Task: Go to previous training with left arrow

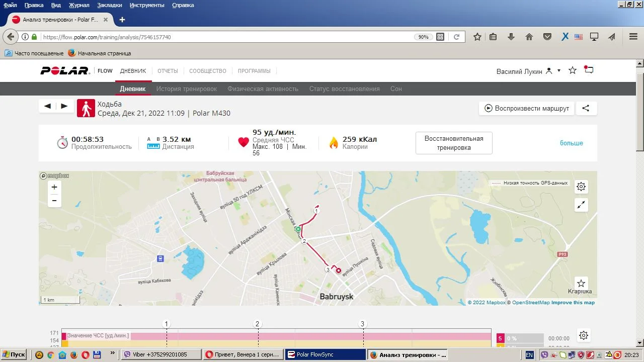Action: pos(47,106)
